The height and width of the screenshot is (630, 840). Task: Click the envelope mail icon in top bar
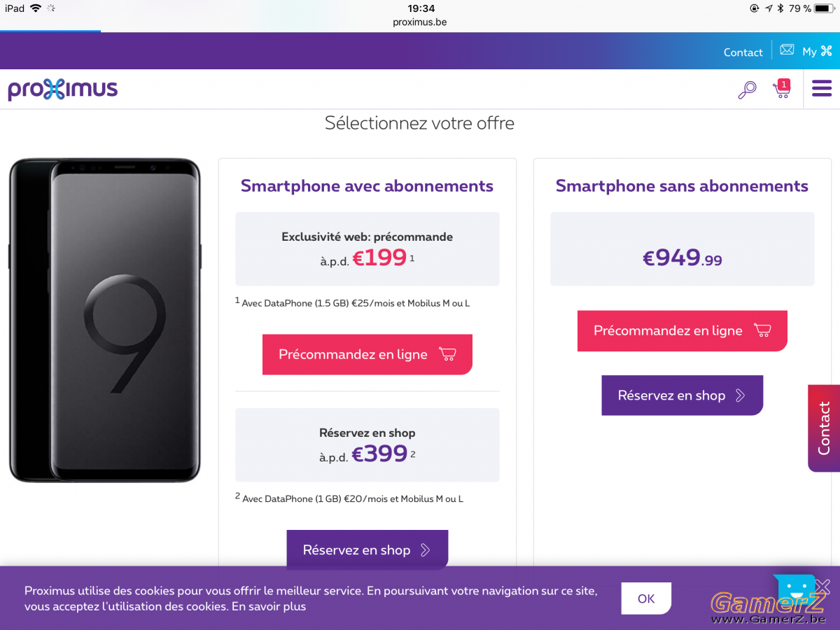(x=787, y=50)
